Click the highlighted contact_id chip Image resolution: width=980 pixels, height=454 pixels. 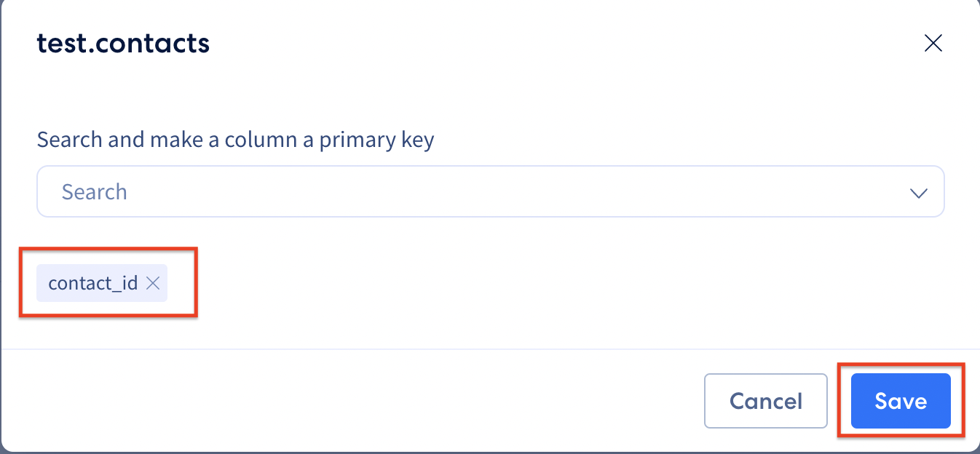(x=102, y=283)
